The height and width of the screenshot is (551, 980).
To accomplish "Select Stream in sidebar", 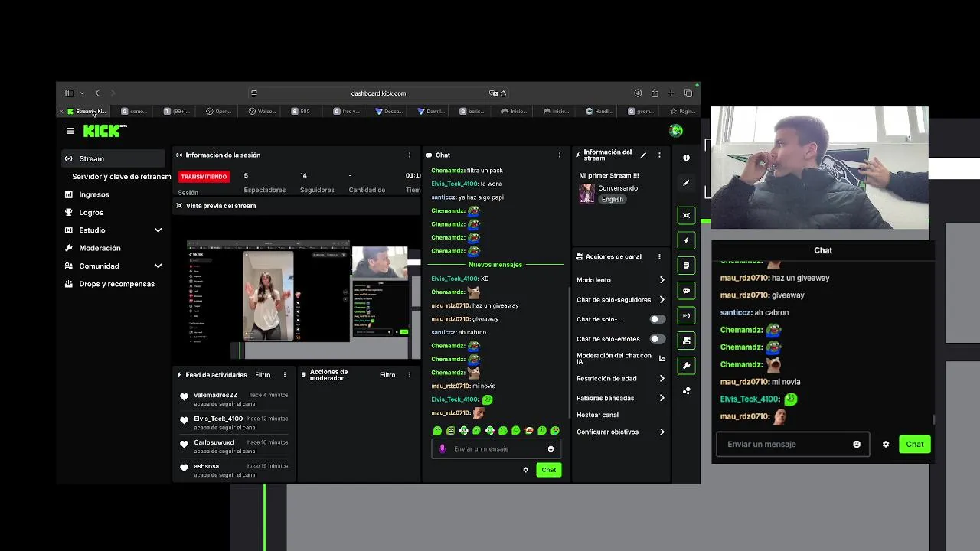I will [x=113, y=158].
